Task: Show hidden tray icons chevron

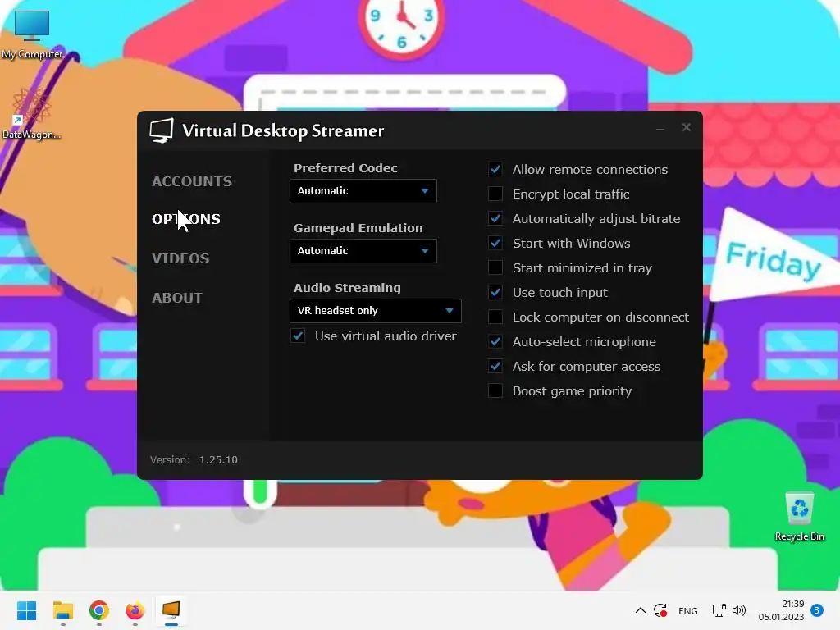Action: pos(640,610)
